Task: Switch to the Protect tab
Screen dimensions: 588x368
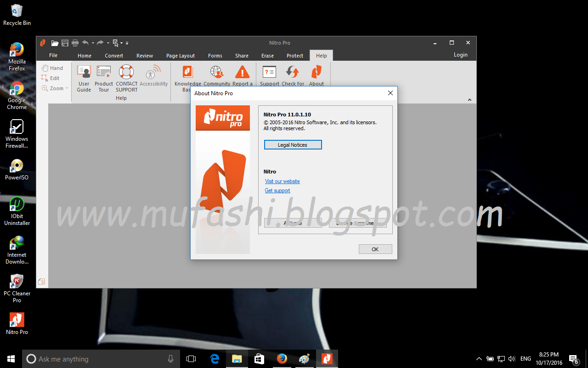Action: (295, 56)
